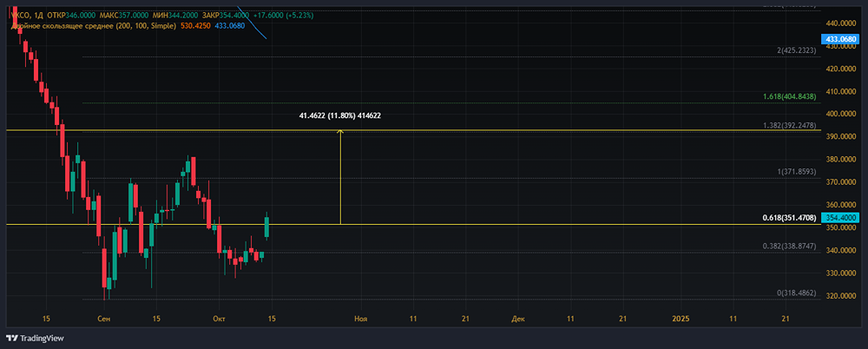Click the Ноя month label on time axis
868x349 pixels.
click(x=361, y=319)
